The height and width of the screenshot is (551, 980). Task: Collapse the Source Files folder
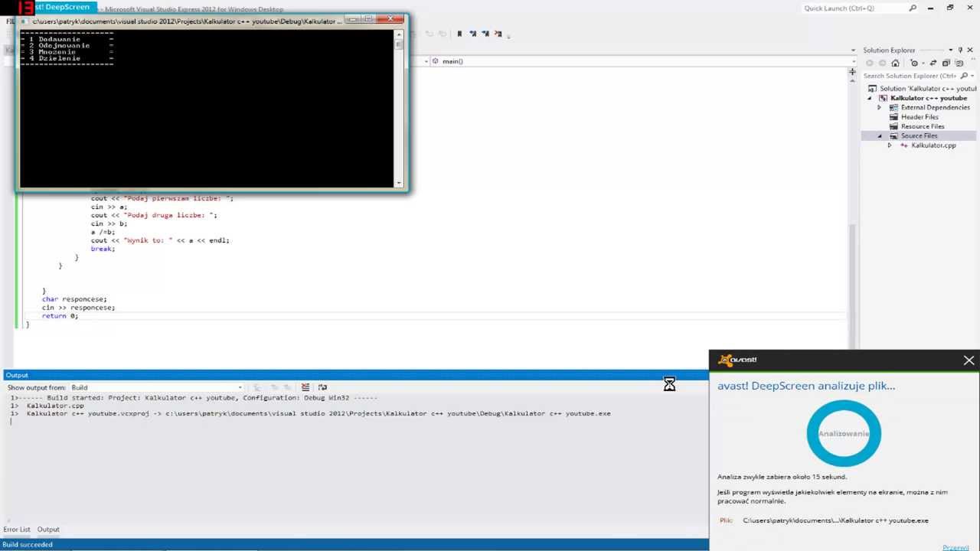pyautogui.click(x=879, y=135)
